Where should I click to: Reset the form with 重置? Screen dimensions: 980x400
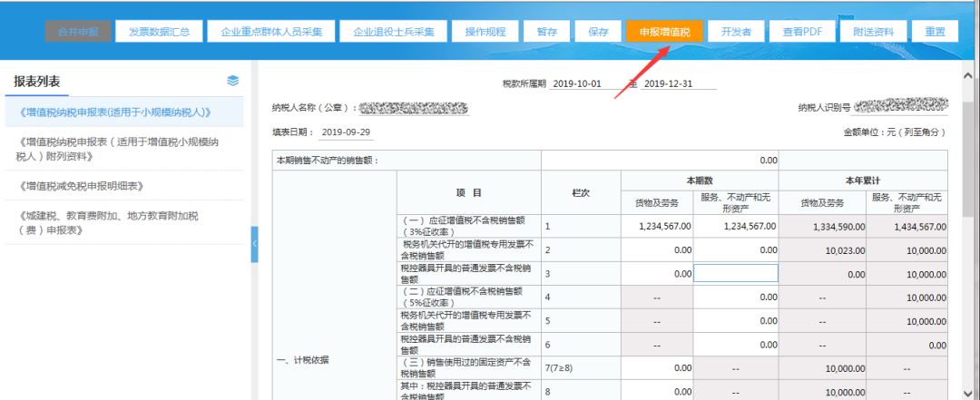click(x=935, y=31)
